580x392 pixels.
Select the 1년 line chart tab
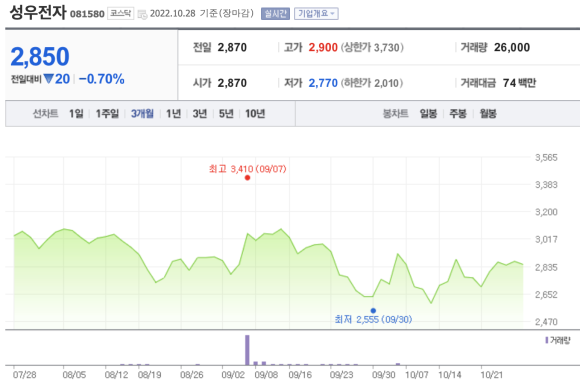[x=173, y=114]
